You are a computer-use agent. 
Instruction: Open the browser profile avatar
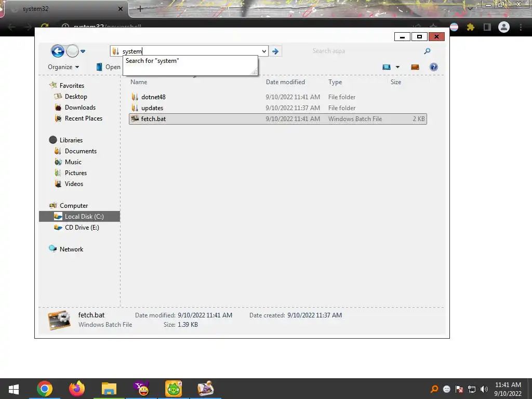click(504, 27)
